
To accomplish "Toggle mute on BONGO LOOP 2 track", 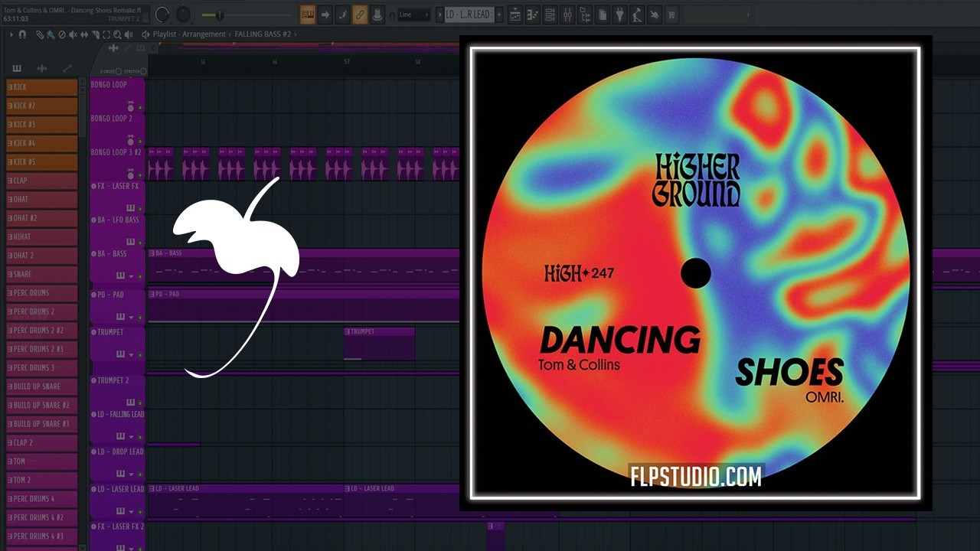I will pos(140,142).
